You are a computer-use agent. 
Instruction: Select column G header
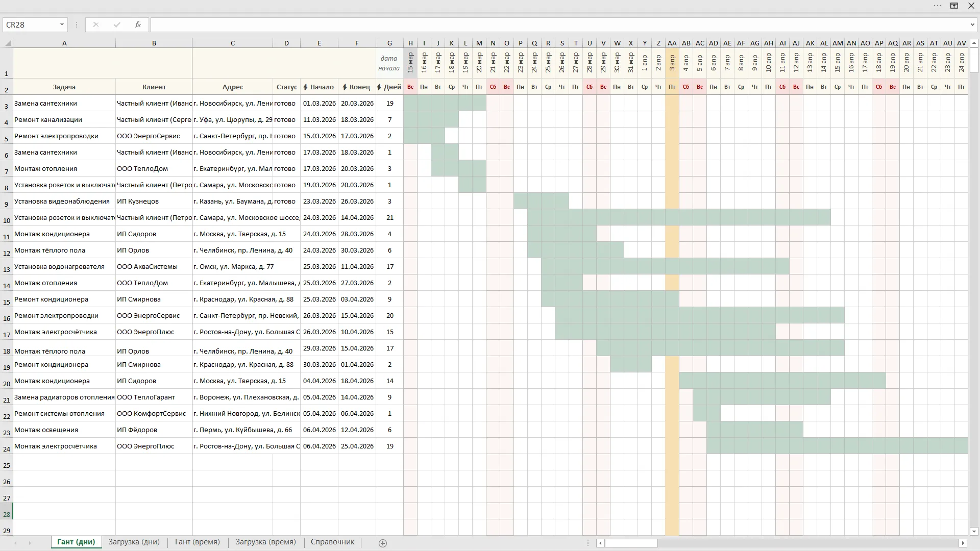pyautogui.click(x=389, y=43)
